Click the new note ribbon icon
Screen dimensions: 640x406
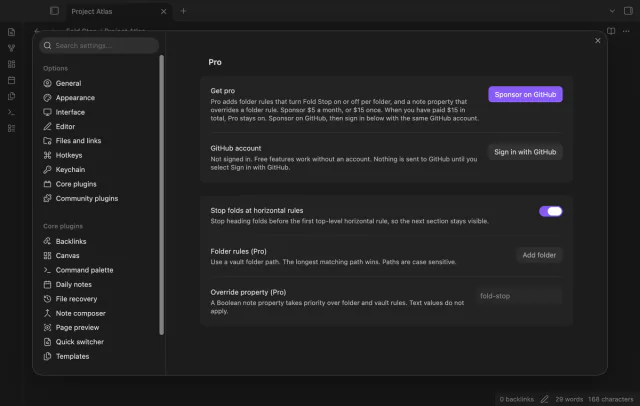pyautogui.click(x=11, y=32)
